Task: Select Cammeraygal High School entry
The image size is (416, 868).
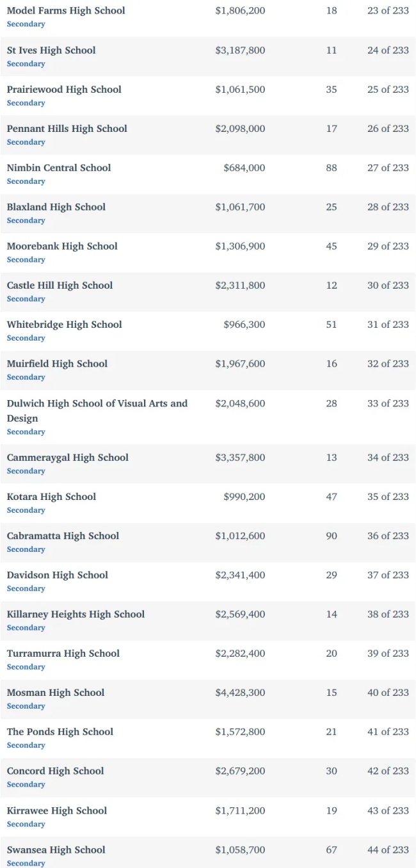Action: coord(68,458)
